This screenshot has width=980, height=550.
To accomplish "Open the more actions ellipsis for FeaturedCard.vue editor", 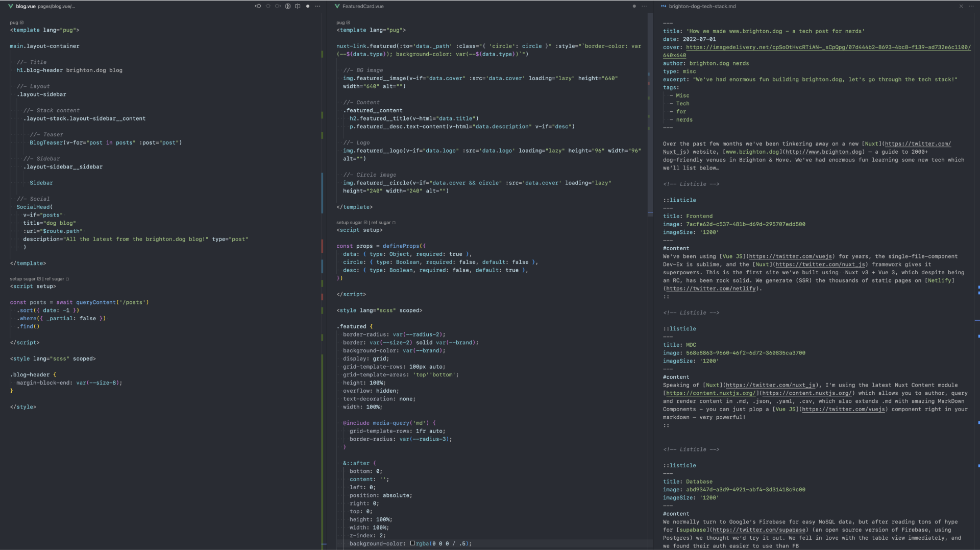I will [644, 6].
